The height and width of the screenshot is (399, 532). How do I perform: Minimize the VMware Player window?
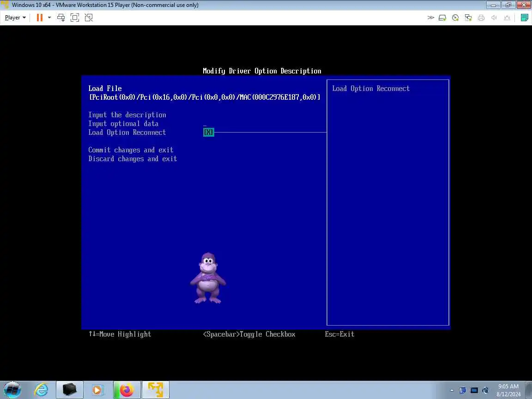point(493,5)
